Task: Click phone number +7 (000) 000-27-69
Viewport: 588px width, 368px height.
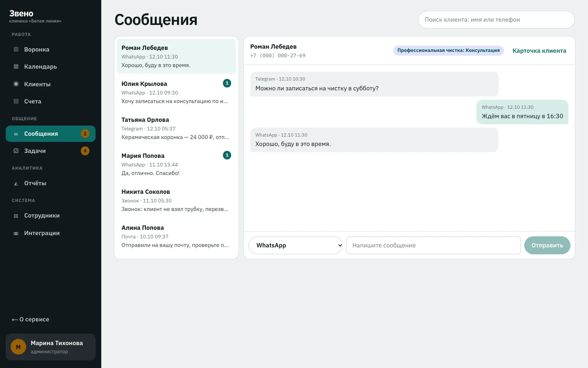Action: (278, 56)
